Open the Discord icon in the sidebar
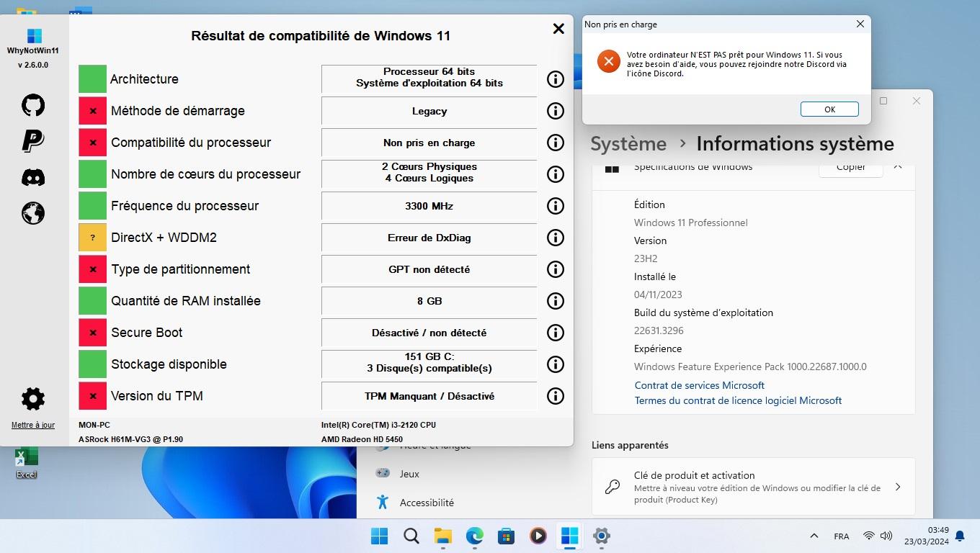This screenshot has width=980, height=553. click(x=33, y=177)
